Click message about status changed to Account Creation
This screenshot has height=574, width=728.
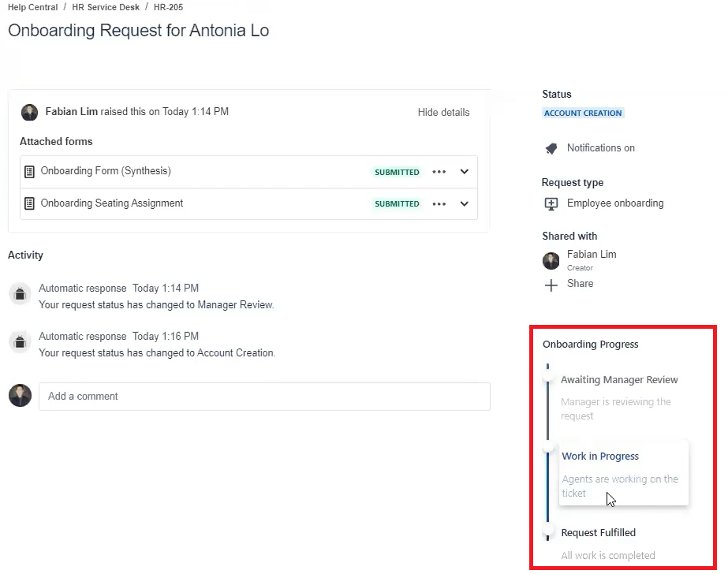coord(157,353)
